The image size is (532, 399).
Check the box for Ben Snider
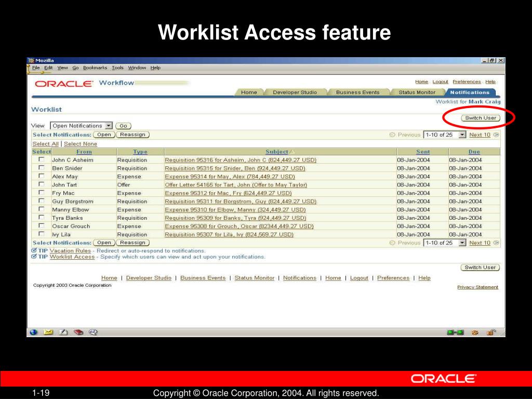point(42,168)
